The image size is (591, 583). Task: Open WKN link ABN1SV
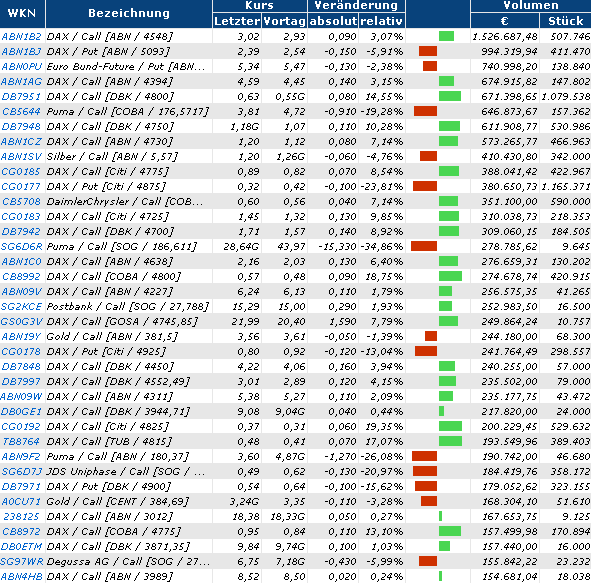coord(21,156)
